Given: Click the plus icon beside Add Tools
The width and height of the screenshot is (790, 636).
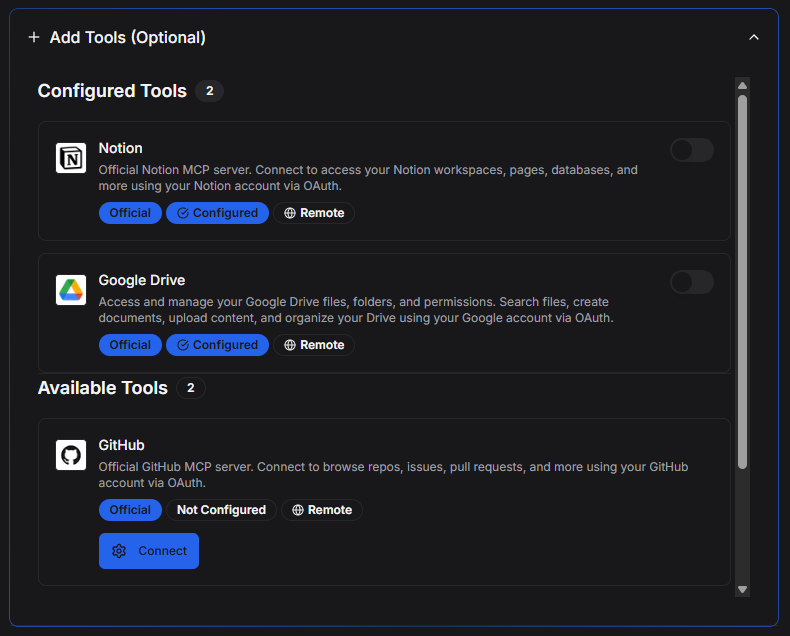Looking at the screenshot, I should click(34, 37).
